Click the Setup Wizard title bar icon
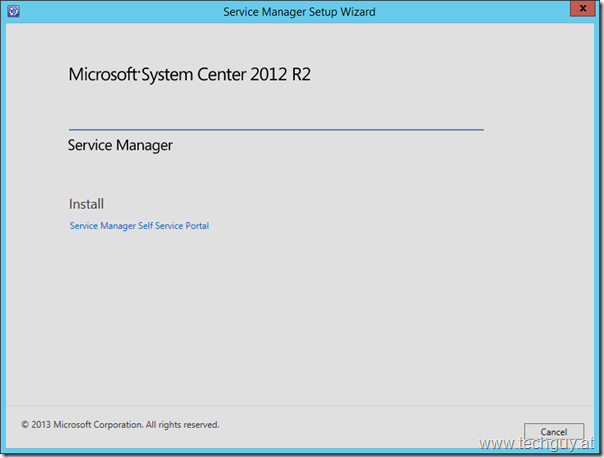The height and width of the screenshot is (458, 604). 13,11
